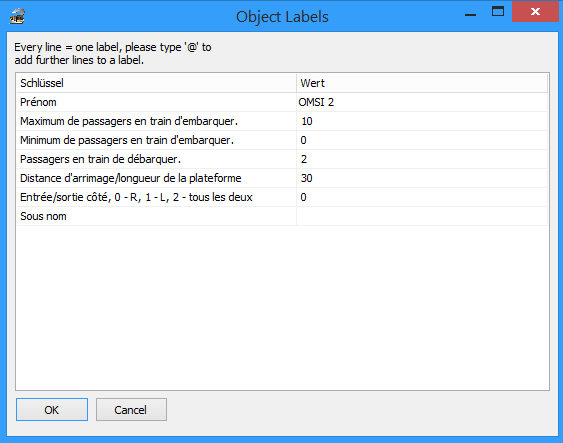Minimize the Object Labels window

pos(470,14)
